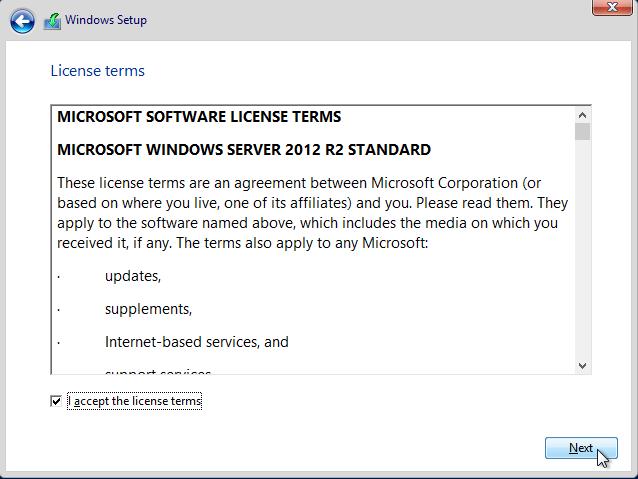Click the Windows Setup title icon
Screen dimensions: 638x479
point(52,21)
